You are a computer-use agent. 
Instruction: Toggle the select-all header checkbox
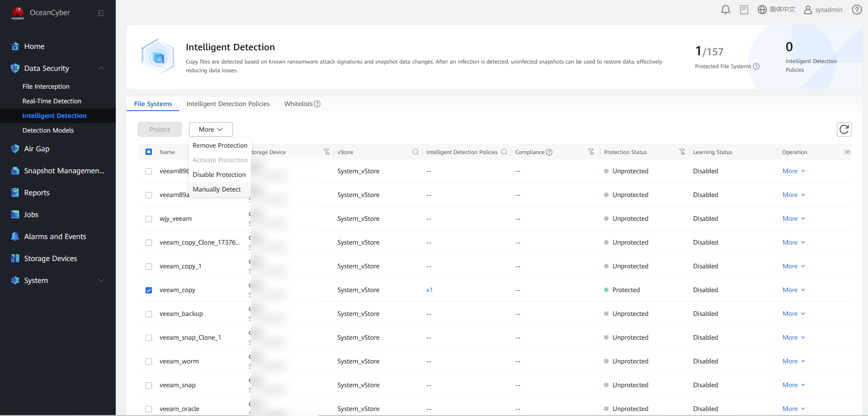pos(149,152)
